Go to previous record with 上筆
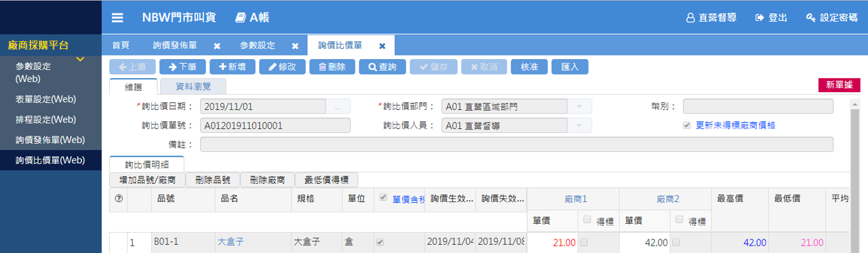 (x=132, y=67)
